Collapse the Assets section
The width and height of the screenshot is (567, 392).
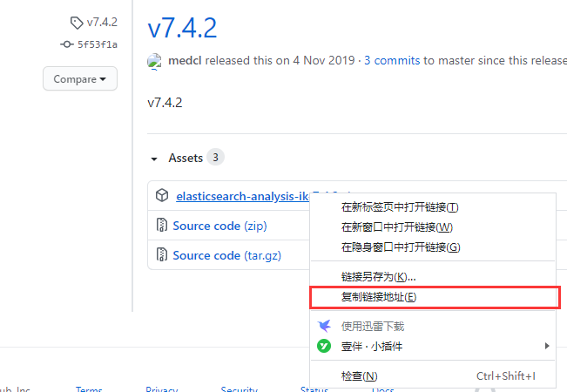[x=154, y=159]
